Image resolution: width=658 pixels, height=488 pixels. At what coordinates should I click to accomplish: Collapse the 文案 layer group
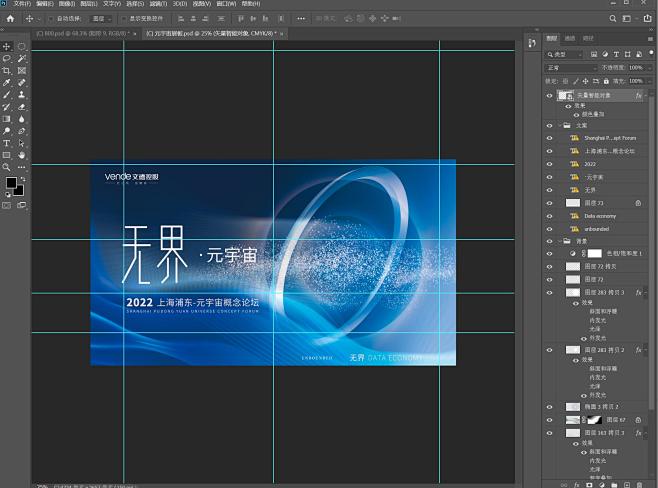pyautogui.click(x=561, y=125)
